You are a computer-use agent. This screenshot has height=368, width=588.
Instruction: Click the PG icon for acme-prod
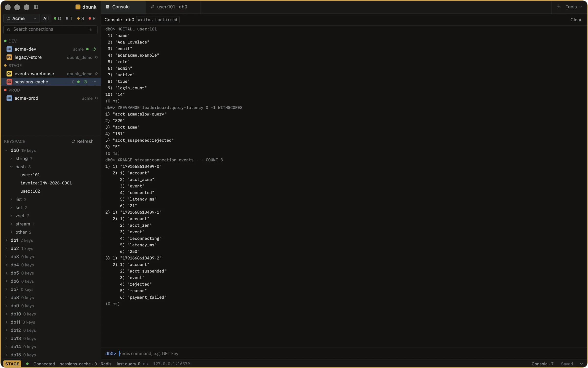coord(9,98)
